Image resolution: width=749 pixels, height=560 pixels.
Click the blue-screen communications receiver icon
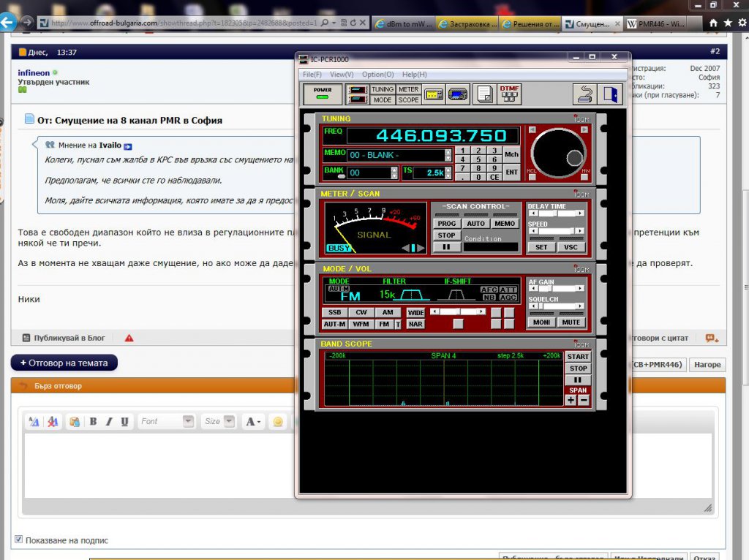(x=459, y=94)
